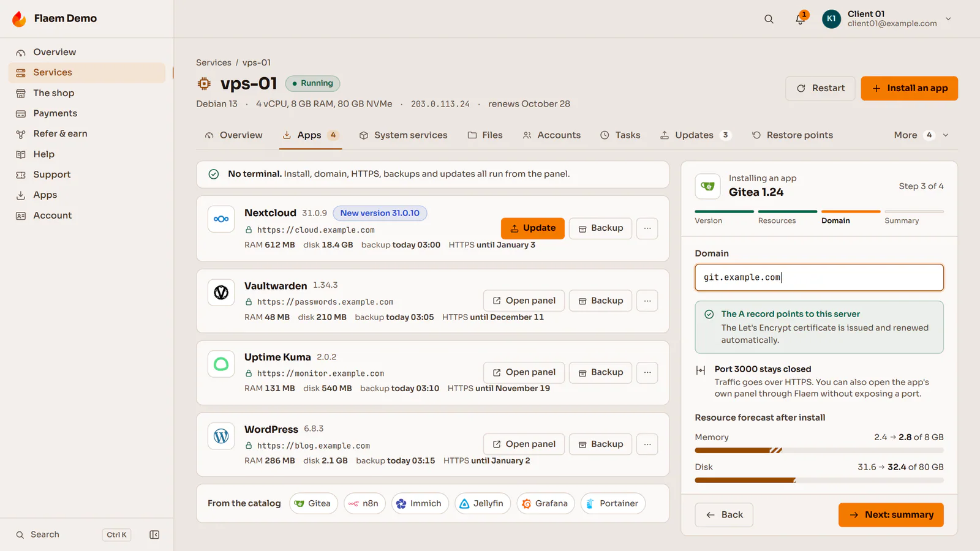Image resolution: width=980 pixels, height=551 pixels.
Task: Choose Jellyfin from the catalog
Action: tap(483, 503)
